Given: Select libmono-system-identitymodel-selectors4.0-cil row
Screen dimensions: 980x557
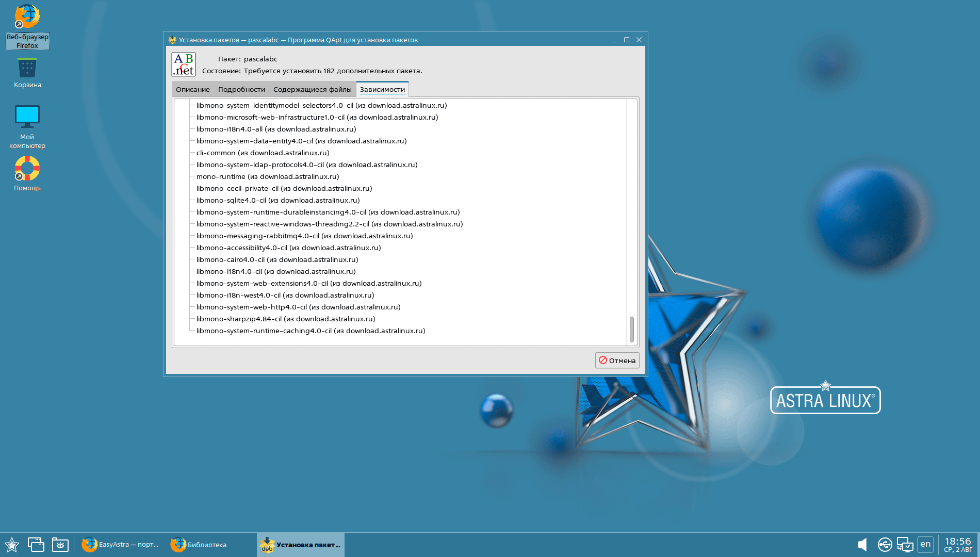Looking at the screenshot, I should (x=321, y=105).
